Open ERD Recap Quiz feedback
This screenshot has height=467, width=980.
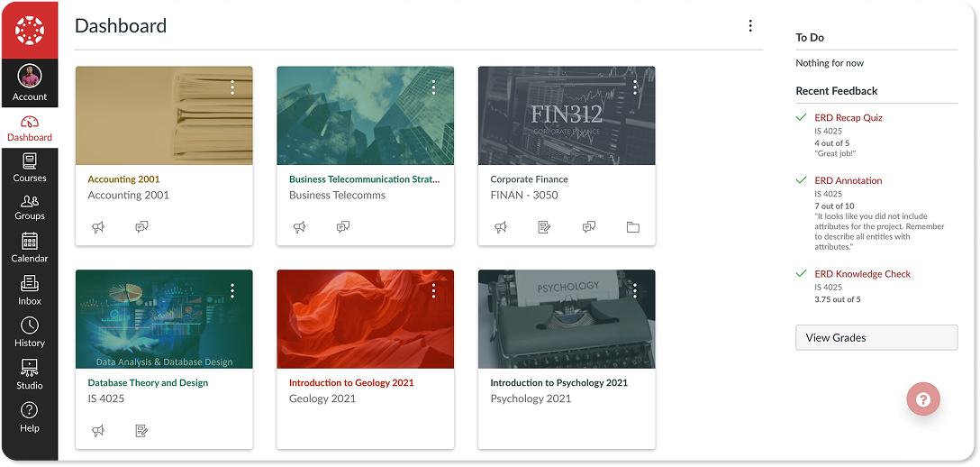(x=848, y=117)
